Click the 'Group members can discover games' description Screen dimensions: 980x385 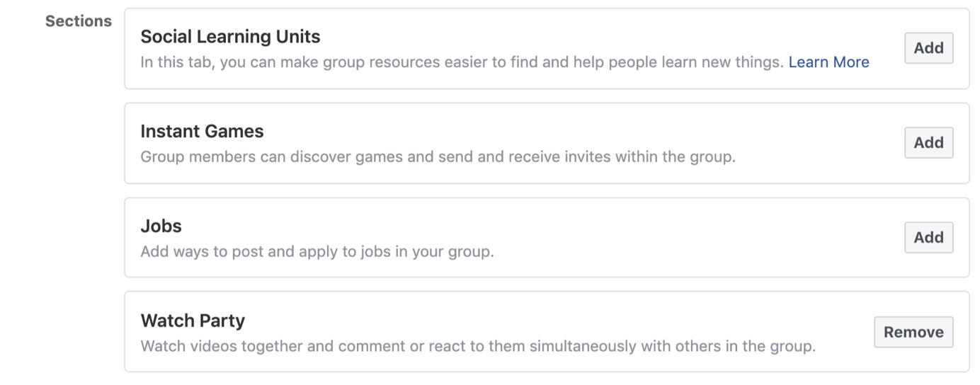(438, 157)
